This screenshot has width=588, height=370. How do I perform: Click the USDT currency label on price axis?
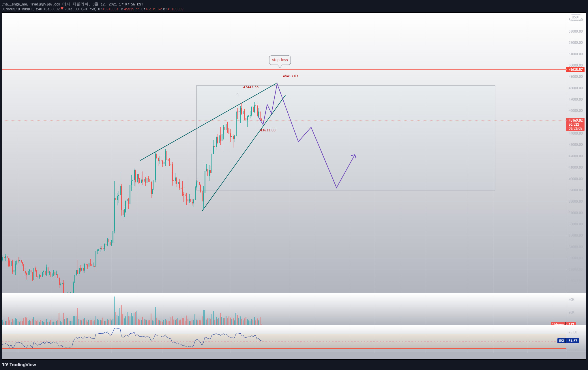pos(576,17)
